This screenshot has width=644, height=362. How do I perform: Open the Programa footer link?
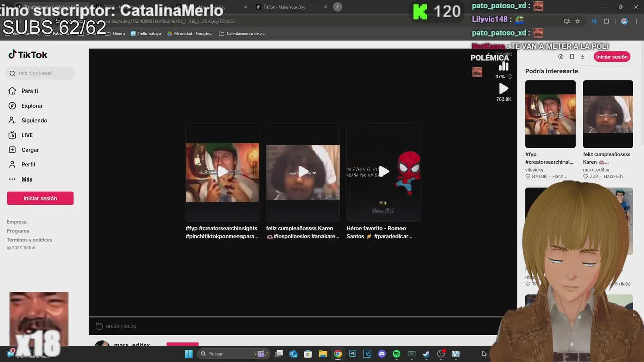tap(18, 231)
